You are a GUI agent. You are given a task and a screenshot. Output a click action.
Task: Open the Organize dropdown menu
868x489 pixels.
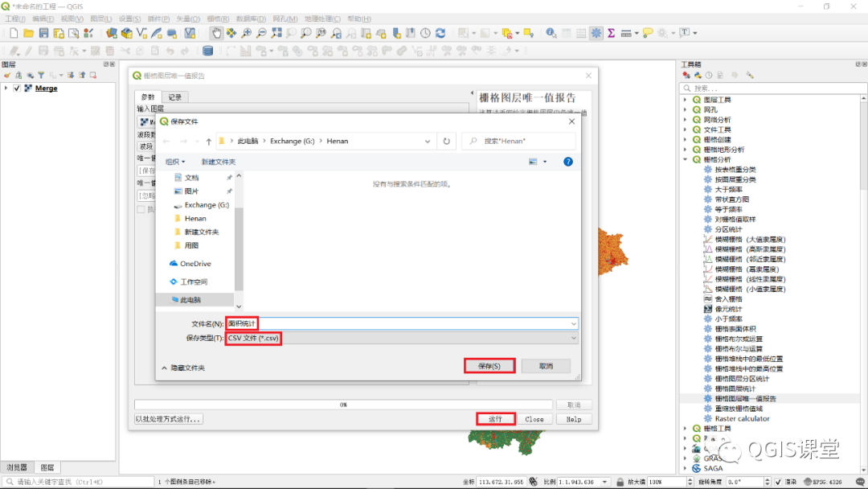pos(175,162)
